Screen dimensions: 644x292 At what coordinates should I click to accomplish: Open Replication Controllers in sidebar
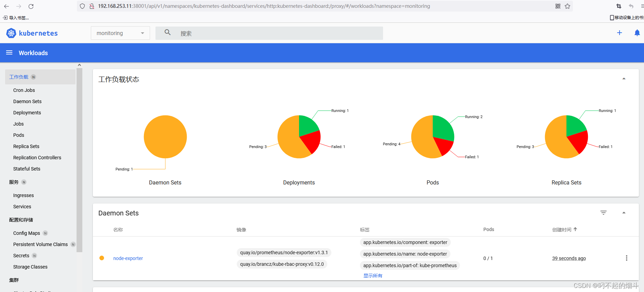[37, 158]
